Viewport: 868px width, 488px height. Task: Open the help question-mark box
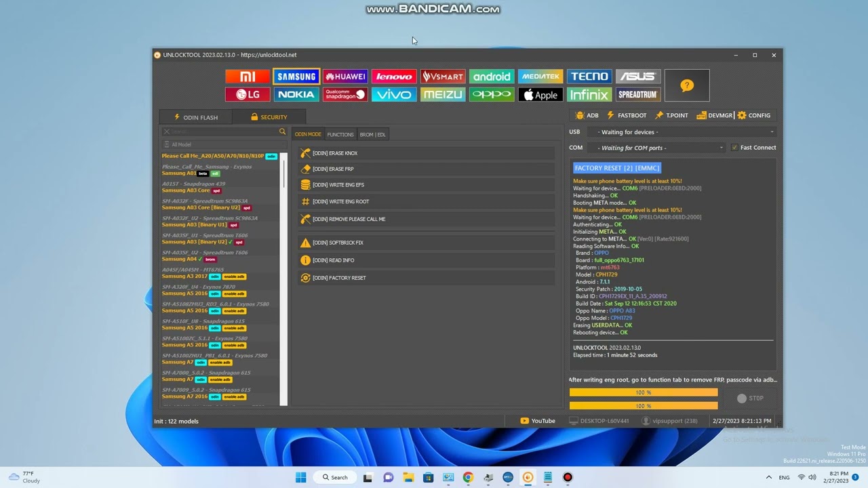tap(687, 85)
